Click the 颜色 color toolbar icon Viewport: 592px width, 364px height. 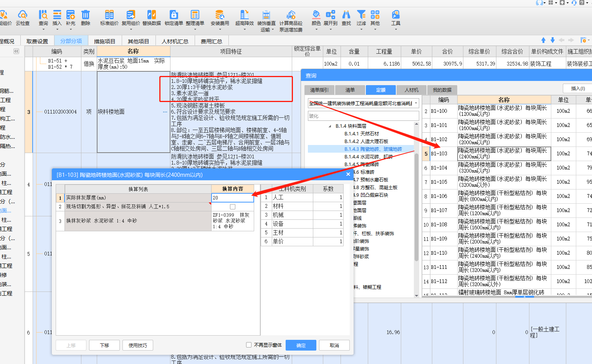pos(316,18)
